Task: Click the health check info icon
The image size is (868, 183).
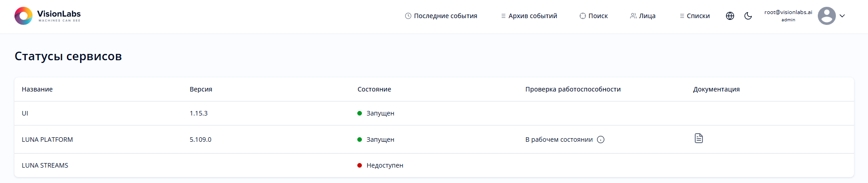Action: point(601,140)
